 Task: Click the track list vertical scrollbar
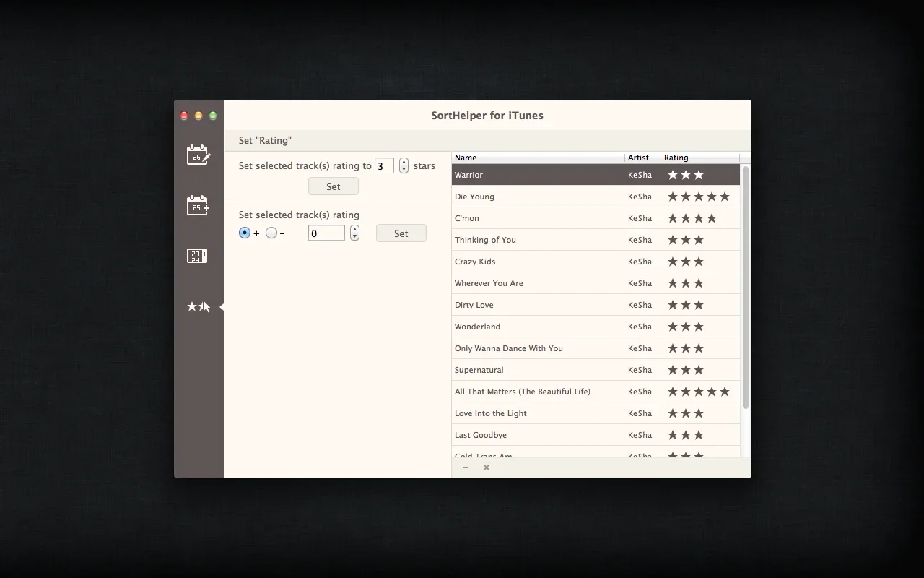click(x=746, y=288)
